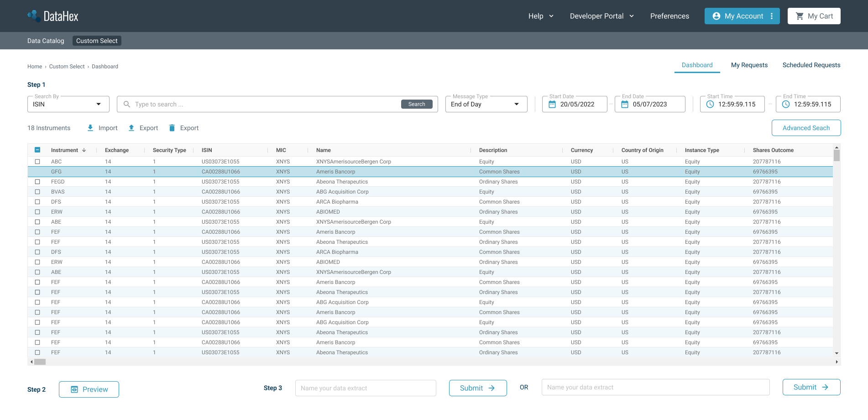Click the Search button
The width and height of the screenshot is (868, 420).
pos(417,104)
